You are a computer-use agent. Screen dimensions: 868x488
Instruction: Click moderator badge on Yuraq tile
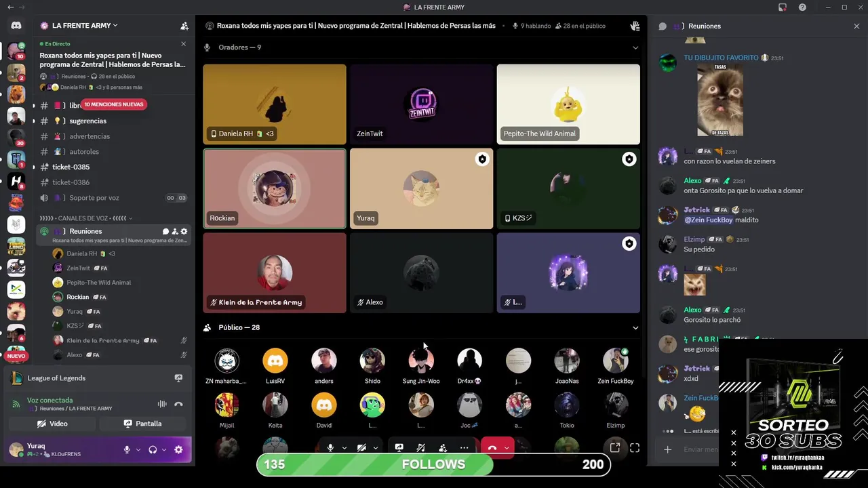click(482, 159)
